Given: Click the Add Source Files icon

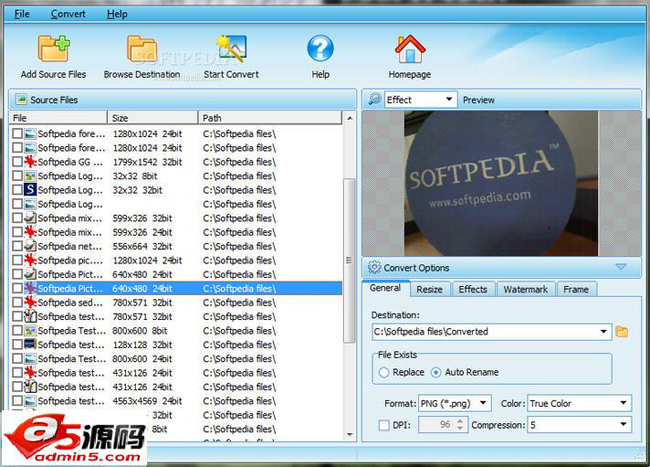Looking at the screenshot, I should click(x=52, y=48).
